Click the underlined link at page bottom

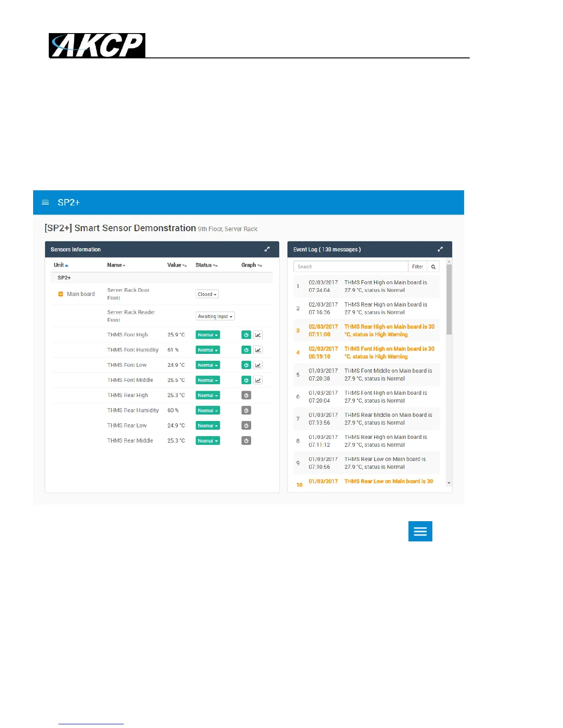click(x=91, y=723)
